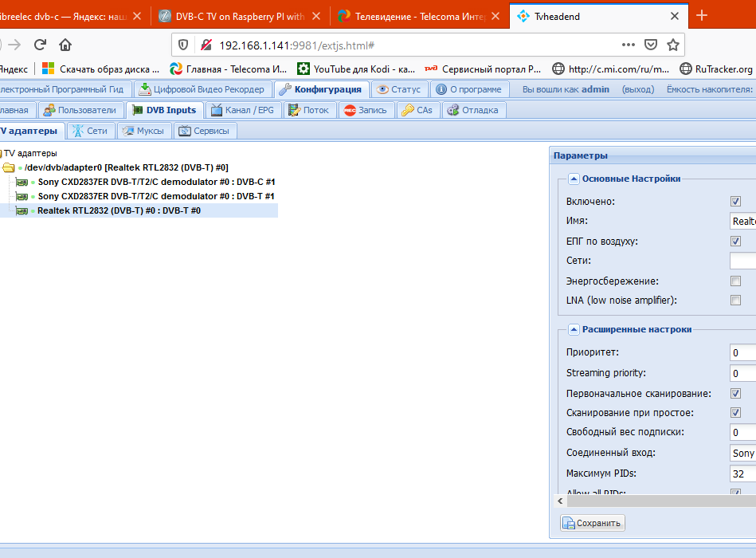
Task: Click the Realtek RTL2832 DVB-T #0 adapter icon
Action: tap(22, 210)
